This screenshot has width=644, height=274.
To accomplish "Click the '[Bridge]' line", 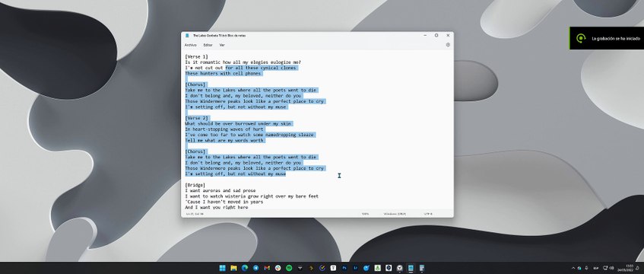I will pos(195,185).
